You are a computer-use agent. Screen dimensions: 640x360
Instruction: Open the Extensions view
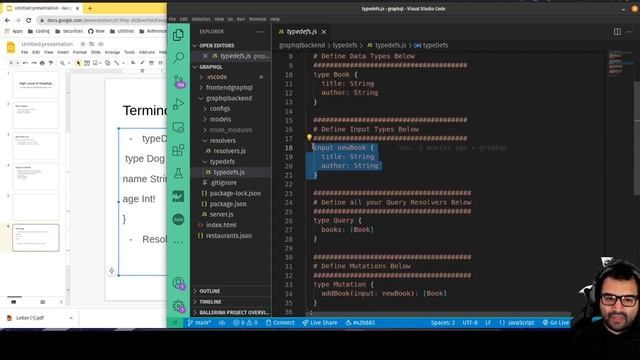click(178, 150)
